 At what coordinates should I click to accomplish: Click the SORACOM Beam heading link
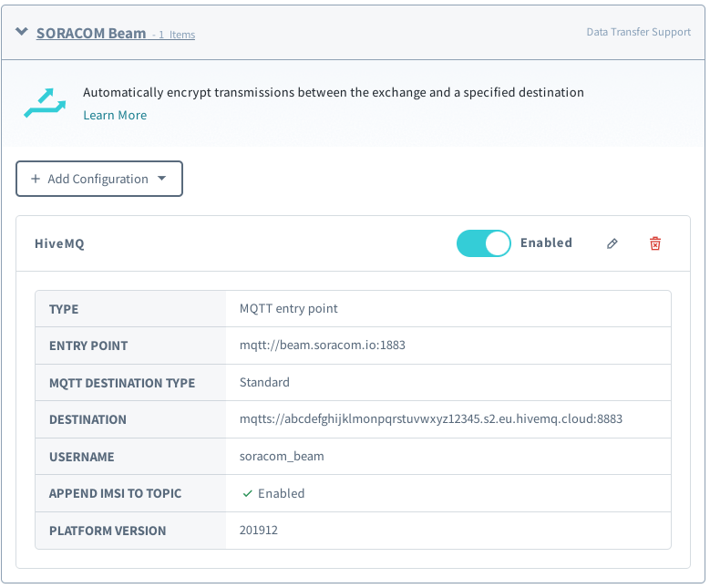(91, 33)
